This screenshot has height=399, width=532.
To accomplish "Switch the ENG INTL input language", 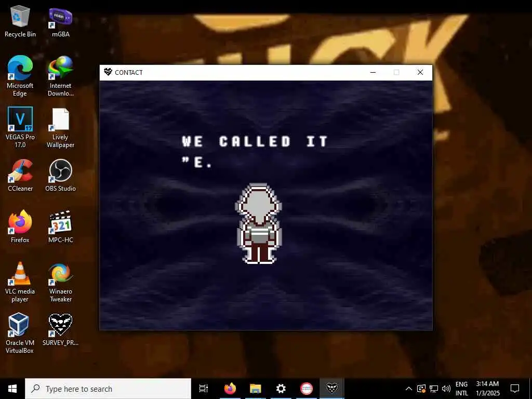I will (x=461, y=389).
